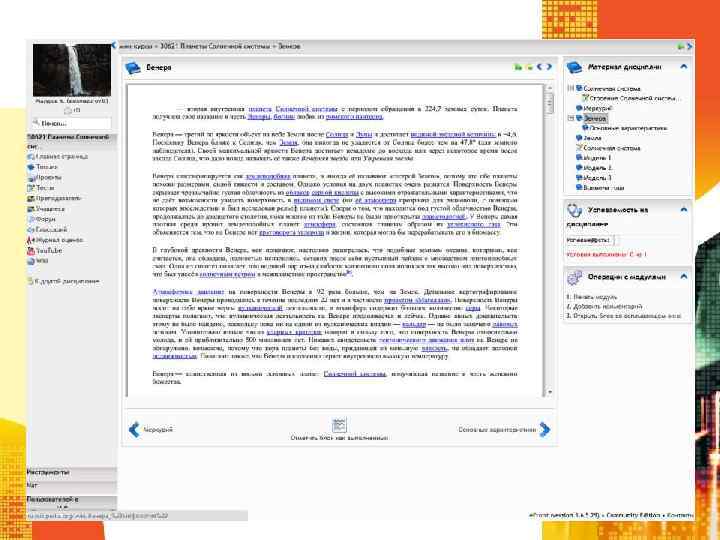Click the gears icon in the Операции с модулями panel
720x540 pixels.
[574, 278]
